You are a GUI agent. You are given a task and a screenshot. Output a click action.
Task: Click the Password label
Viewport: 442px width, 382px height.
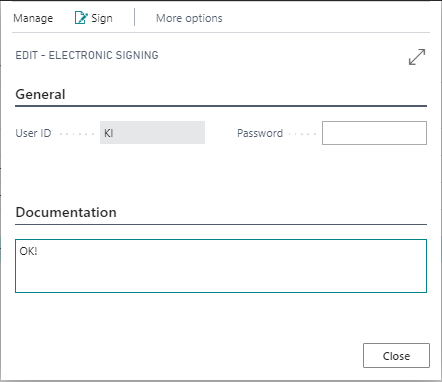coord(260,133)
